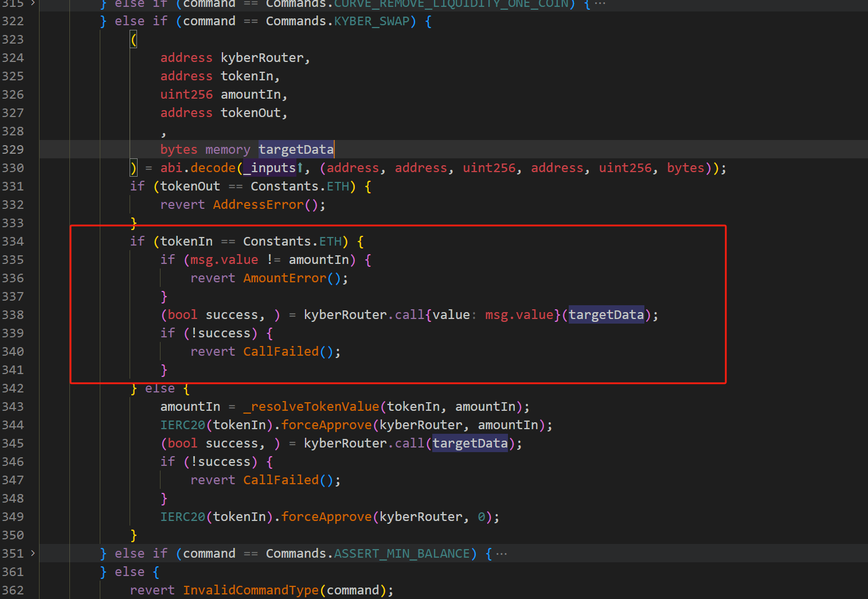Click line number 322 in the gutter
Screen dimensions: 868x599
[x=13, y=21]
